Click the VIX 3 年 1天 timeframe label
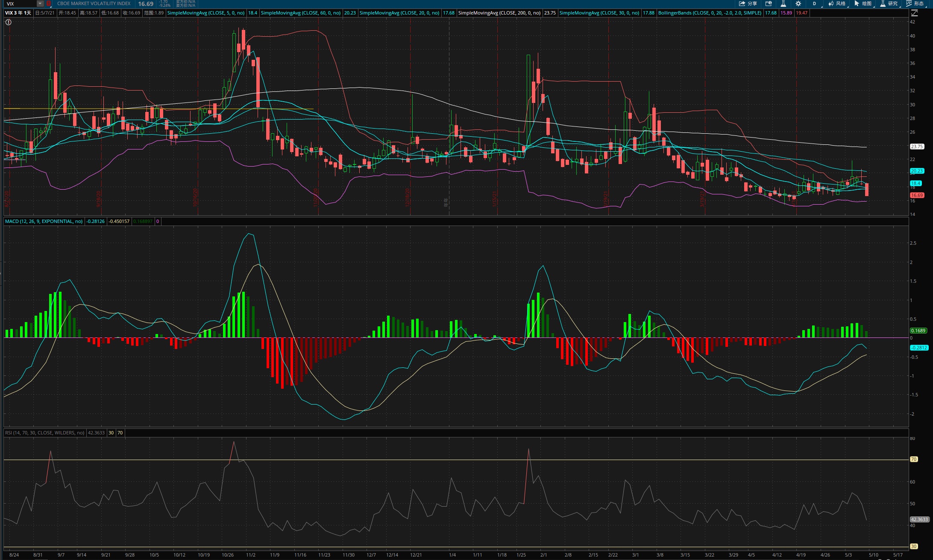The width and height of the screenshot is (933, 560). (18, 13)
